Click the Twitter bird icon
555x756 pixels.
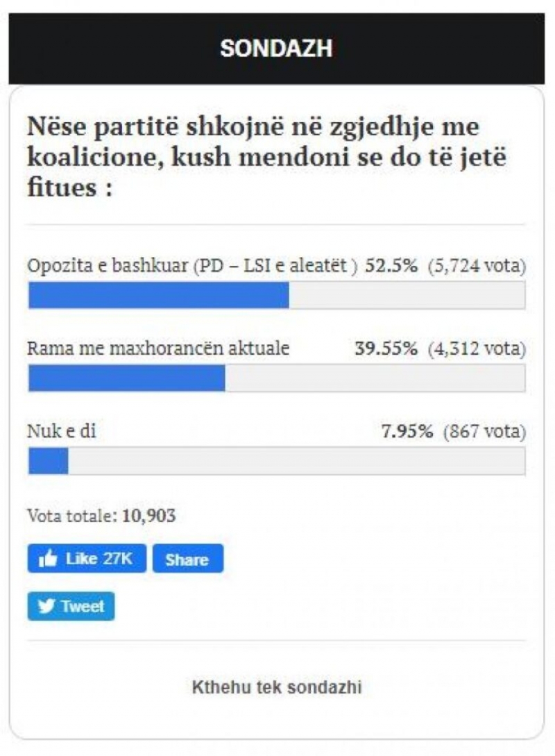point(46,606)
